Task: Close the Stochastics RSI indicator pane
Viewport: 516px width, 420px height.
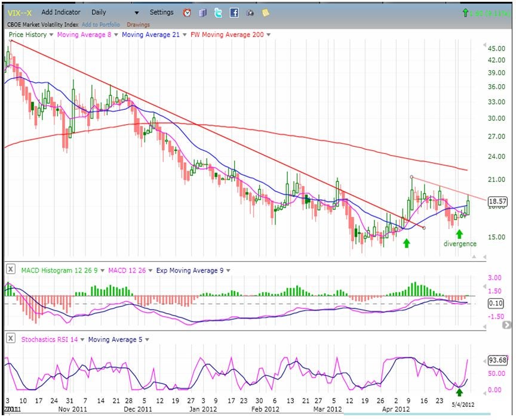Action: pyautogui.click(x=11, y=338)
